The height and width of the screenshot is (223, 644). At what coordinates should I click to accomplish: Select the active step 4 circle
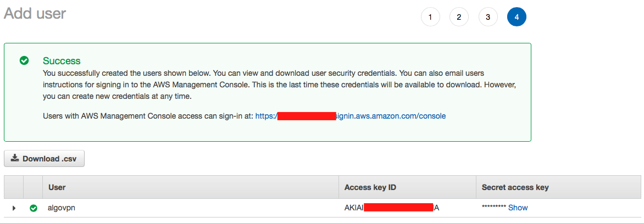(x=517, y=17)
